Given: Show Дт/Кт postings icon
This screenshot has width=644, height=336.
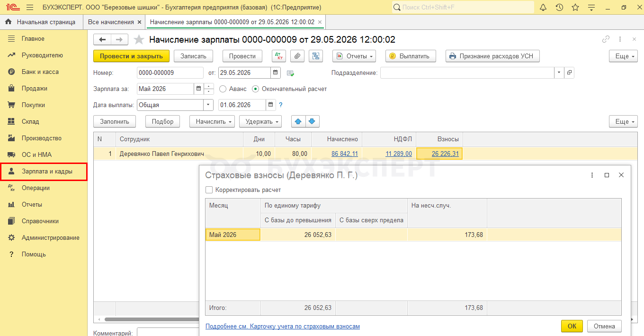Looking at the screenshot, I should (279, 56).
